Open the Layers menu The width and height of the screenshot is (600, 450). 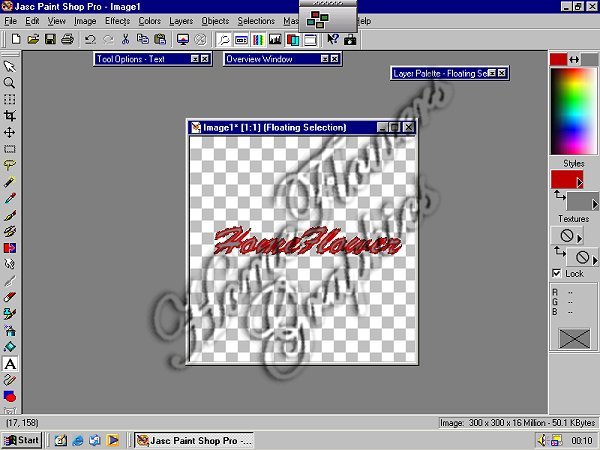coord(181,21)
